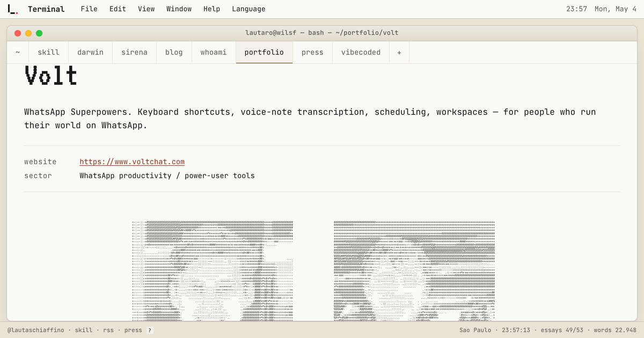Image resolution: width=644 pixels, height=338 pixels.
Task: Open the Help menu
Action: click(x=211, y=9)
